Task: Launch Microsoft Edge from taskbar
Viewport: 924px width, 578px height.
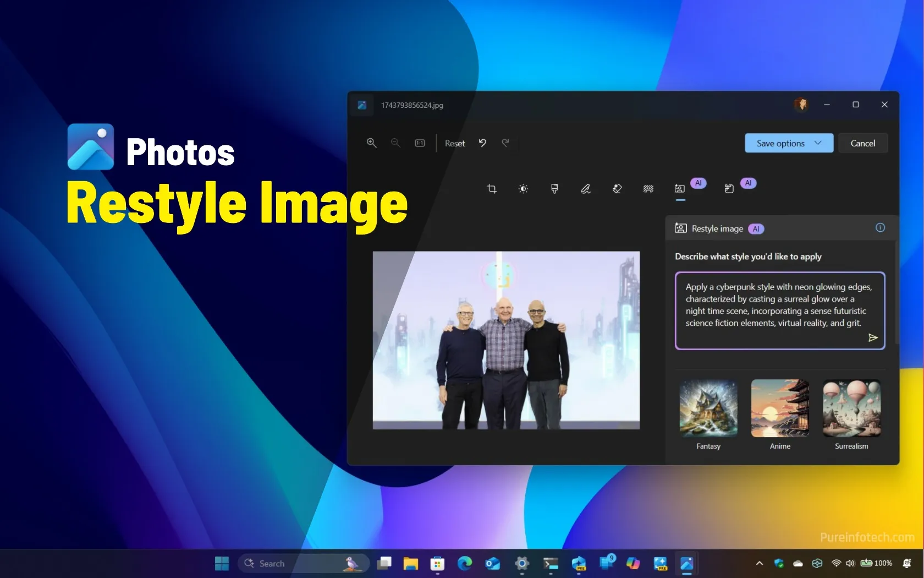Action: tap(465, 563)
